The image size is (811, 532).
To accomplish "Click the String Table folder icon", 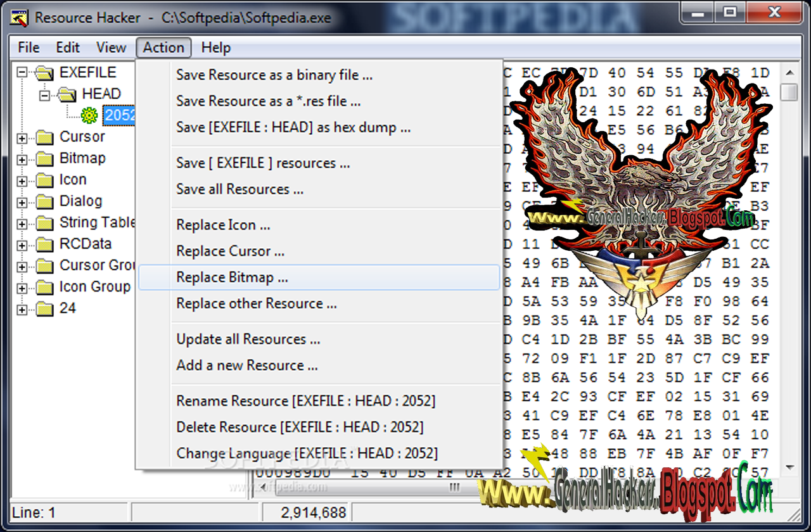I will pyautogui.click(x=45, y=224).
